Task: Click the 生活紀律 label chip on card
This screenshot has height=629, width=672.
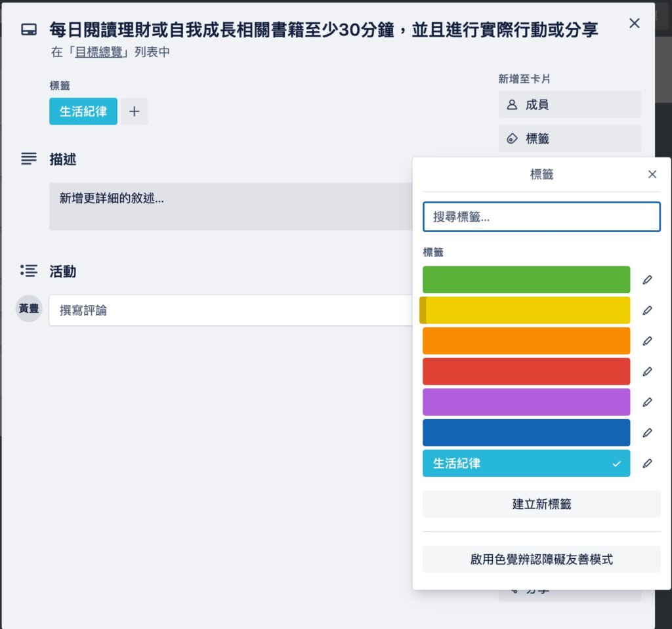Action: [83, 112]
